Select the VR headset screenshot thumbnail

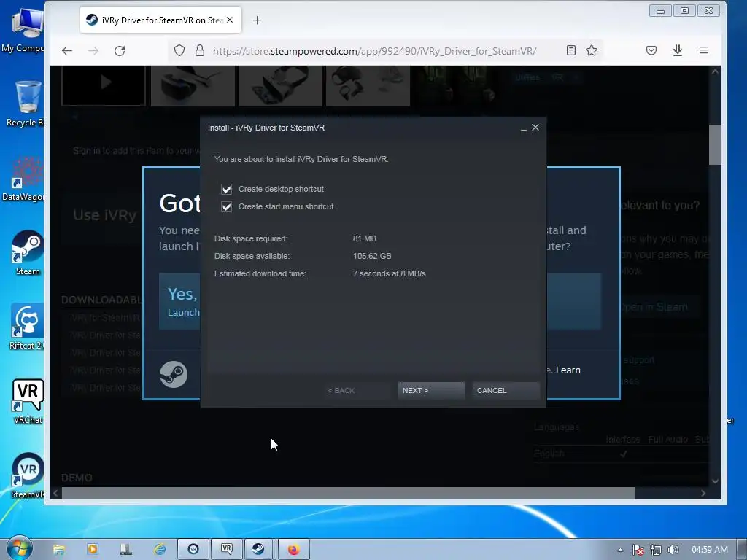tap(193, 86)
